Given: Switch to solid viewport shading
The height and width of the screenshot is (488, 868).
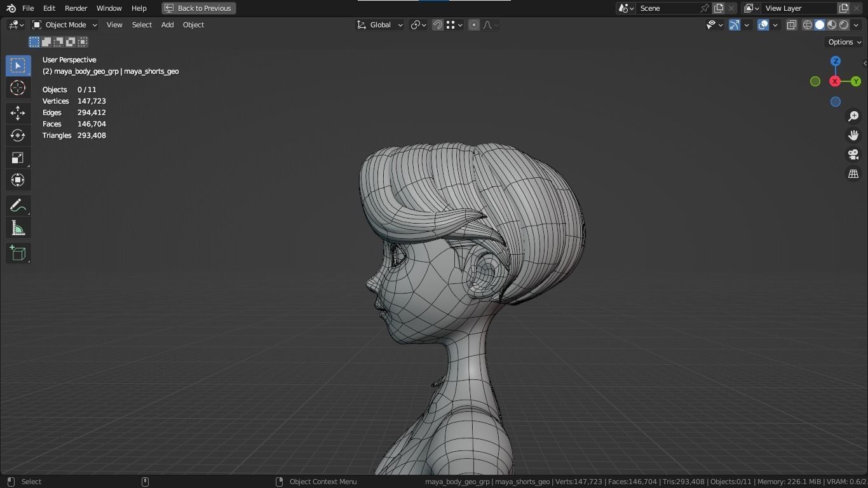Looking at the screenshot, I should (x=820, y=25).
